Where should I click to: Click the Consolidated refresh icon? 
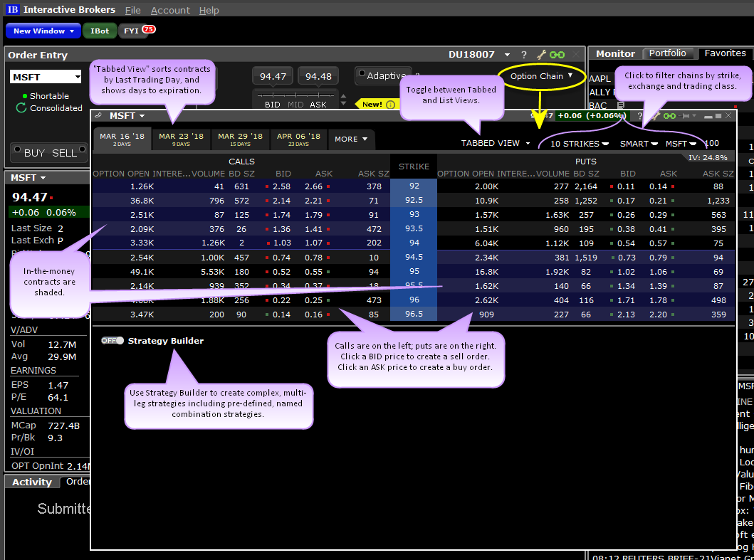click(x=21, y=108)
